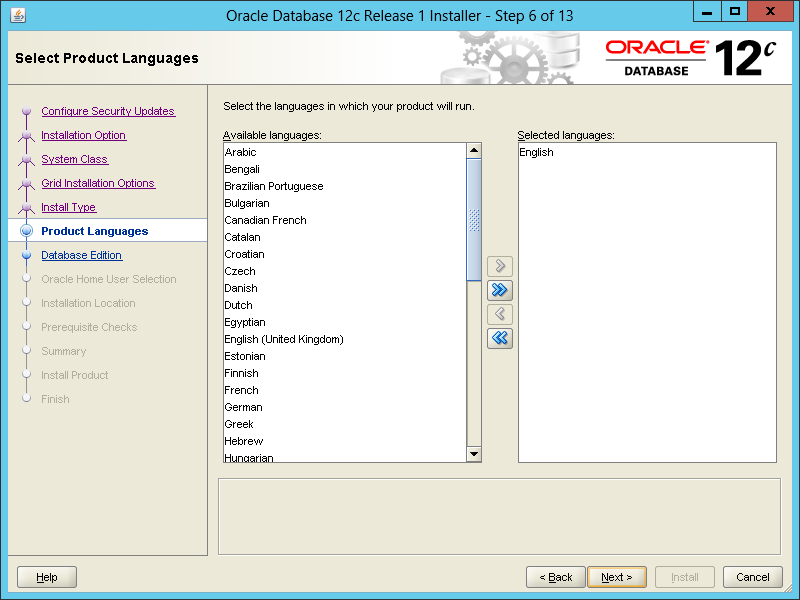The height and width of the screenshot is (600, 800).
Task: Select Bulgarian in Available languages
Action: pos(345,203)
